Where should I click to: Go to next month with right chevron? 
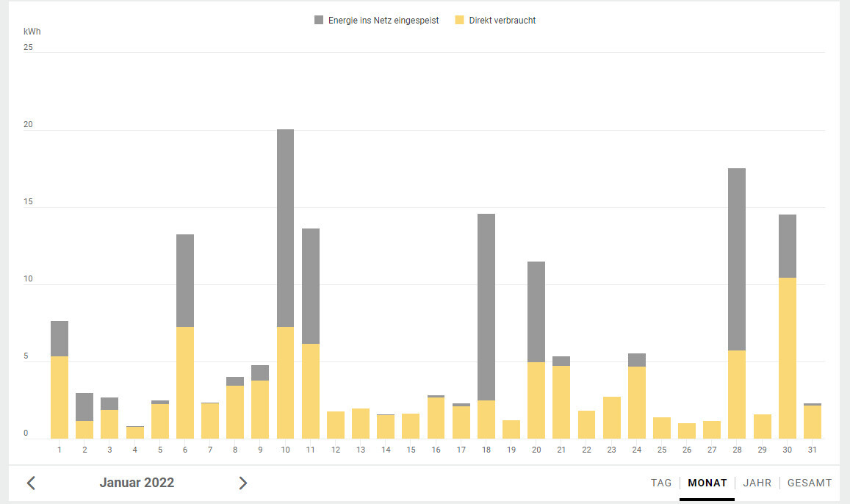[x=243, y=483]
